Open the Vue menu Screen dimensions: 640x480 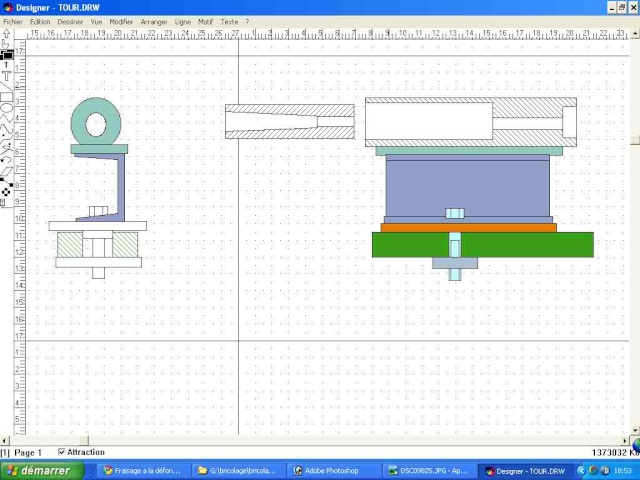96,22
